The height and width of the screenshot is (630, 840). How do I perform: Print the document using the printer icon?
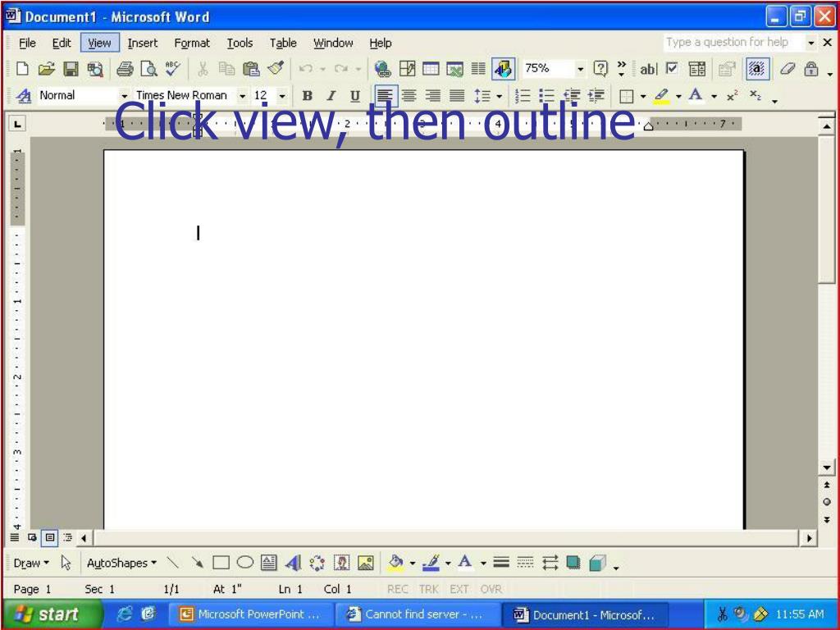pos(125,69)
